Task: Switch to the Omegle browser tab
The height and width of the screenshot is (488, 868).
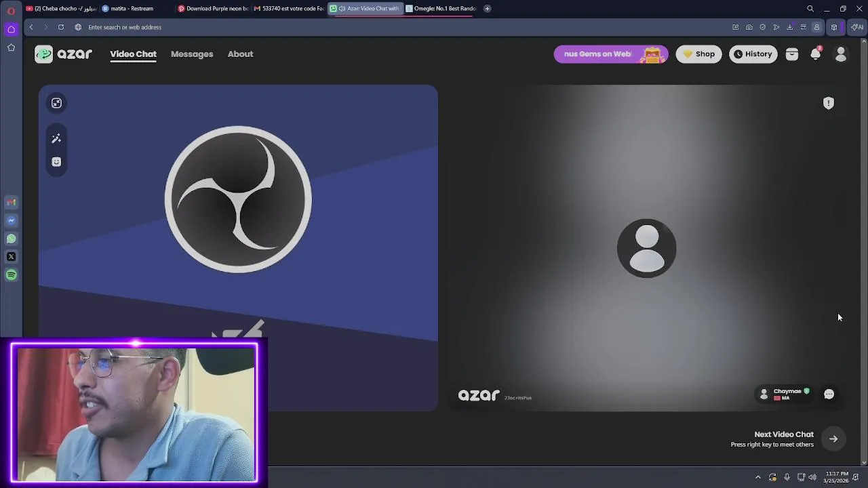Action: 441,9
